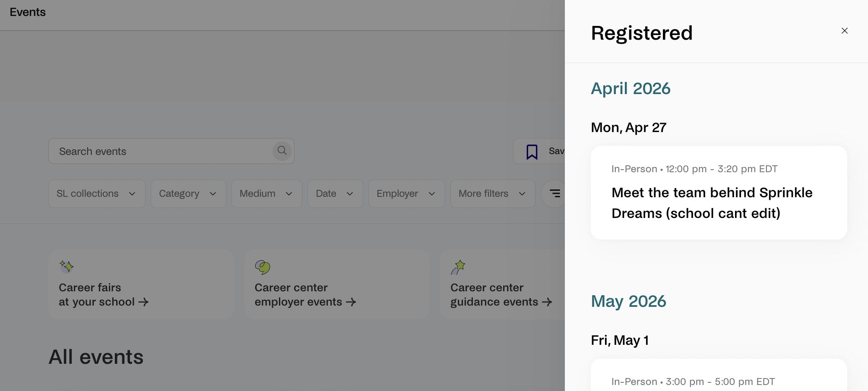This screenshot has width=868, height=391.
Task: Open Career fairs at your school
Action: (141, 284)
